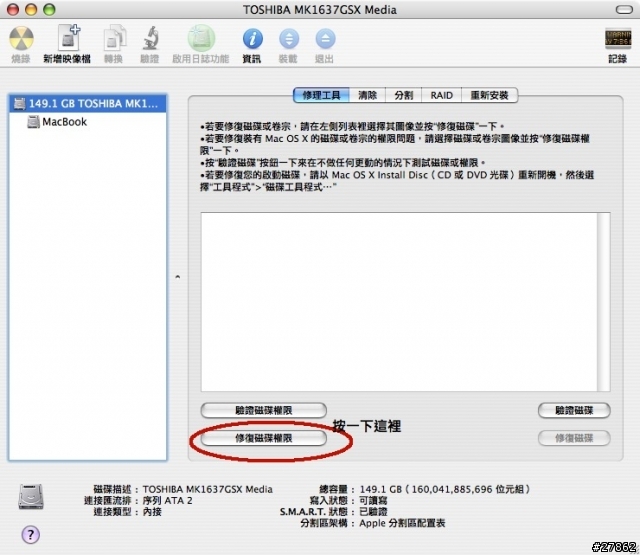Click the Eject (退出) toolbar icon

point(325,39)
